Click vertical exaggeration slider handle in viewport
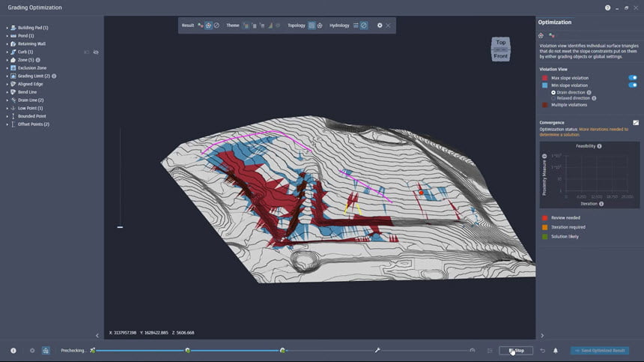 [x=120, y=227]
